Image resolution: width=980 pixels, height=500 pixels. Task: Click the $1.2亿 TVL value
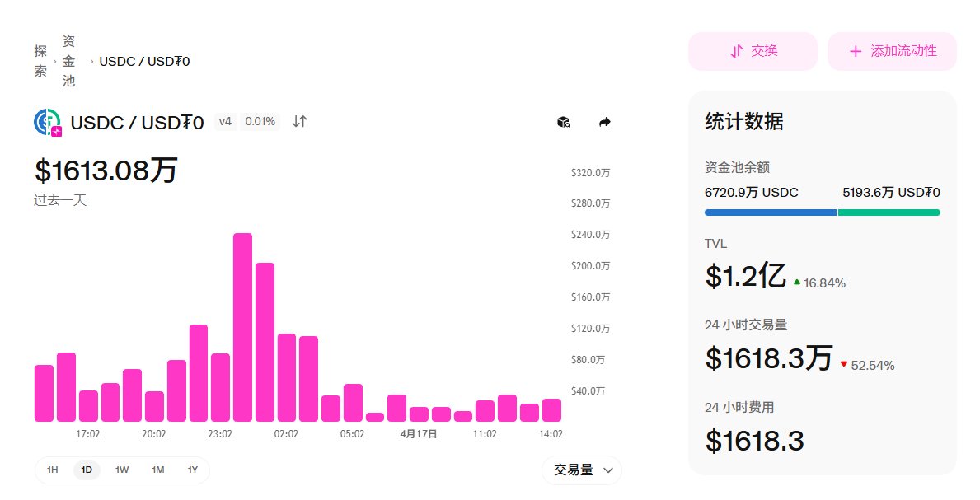click(x=745, y=276)
